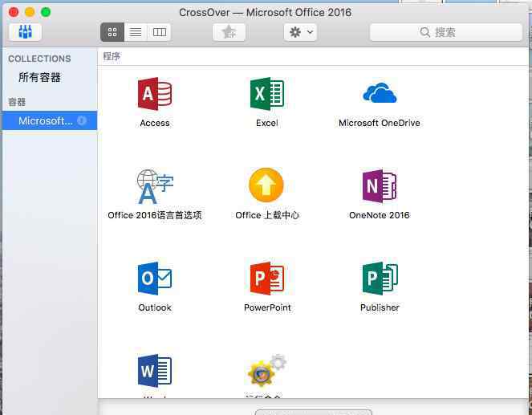Open the Microsoft OneDrive cloud icon
The width and height of the screenshot is (532, 415).
(x=380, y=92)
